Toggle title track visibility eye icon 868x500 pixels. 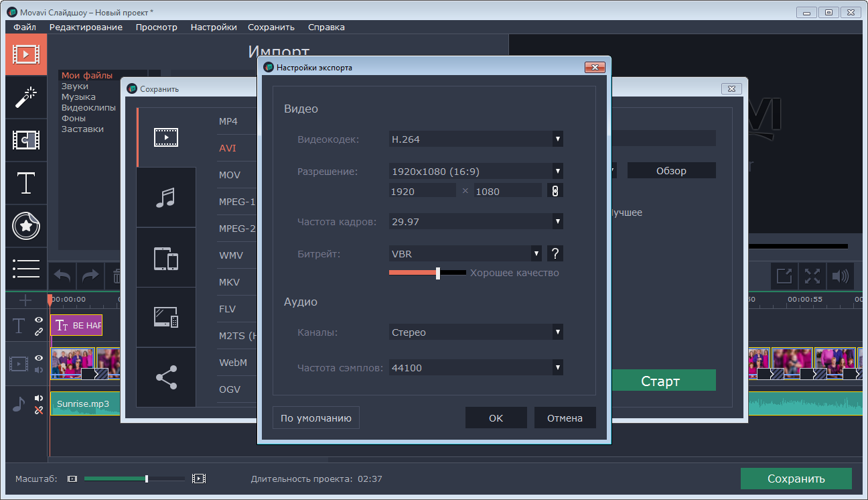(x=39, y=320)
